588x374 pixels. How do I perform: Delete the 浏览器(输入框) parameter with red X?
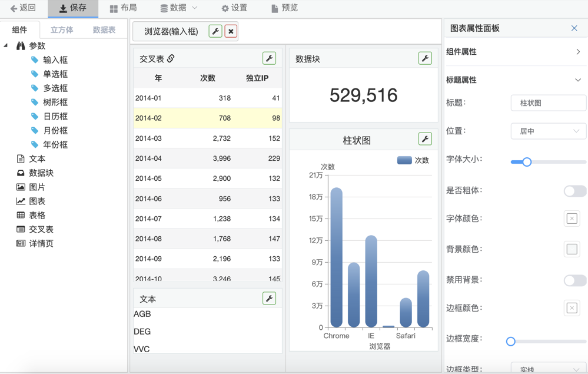[231, 32]
